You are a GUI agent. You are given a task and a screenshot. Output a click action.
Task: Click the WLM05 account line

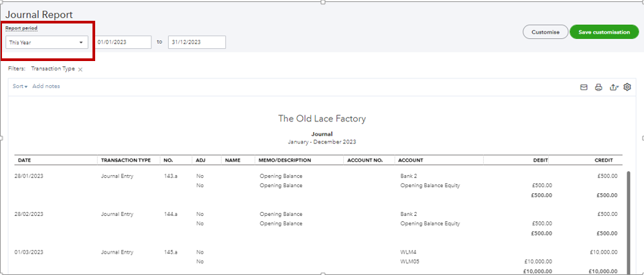click(x=409, y=262)
